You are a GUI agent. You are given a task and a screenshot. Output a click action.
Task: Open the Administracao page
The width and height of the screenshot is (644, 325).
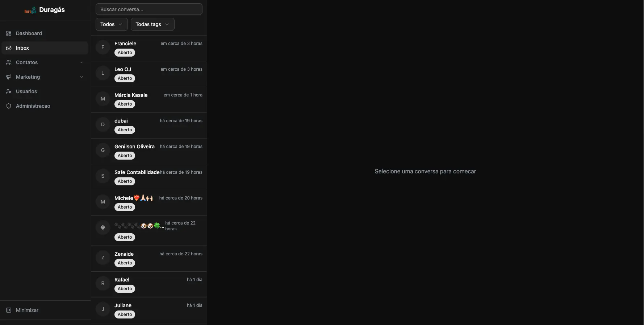pyautogui.click(x=45, y=106)
